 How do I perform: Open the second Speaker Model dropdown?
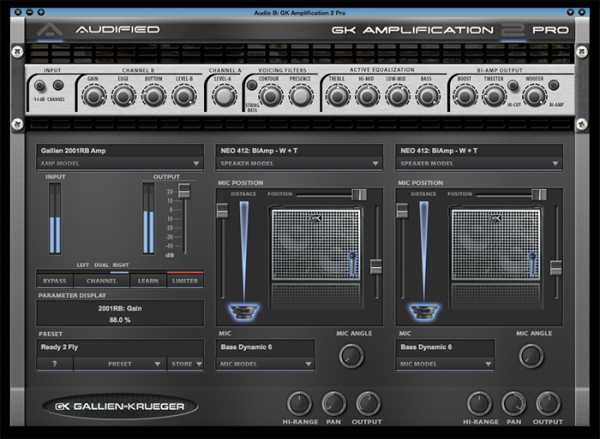[479, 163]
